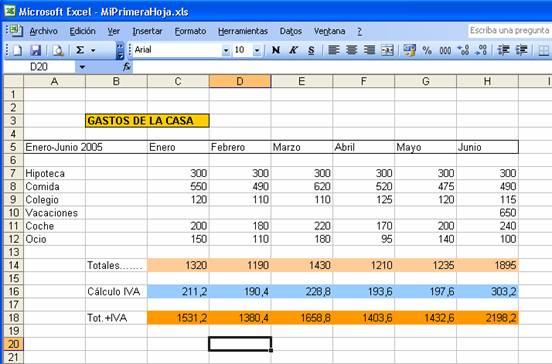This screenshot has height=364, width=552.
Task: Select the 'Enero-Junio 2005' cell
Action: (x=54, y=147)
